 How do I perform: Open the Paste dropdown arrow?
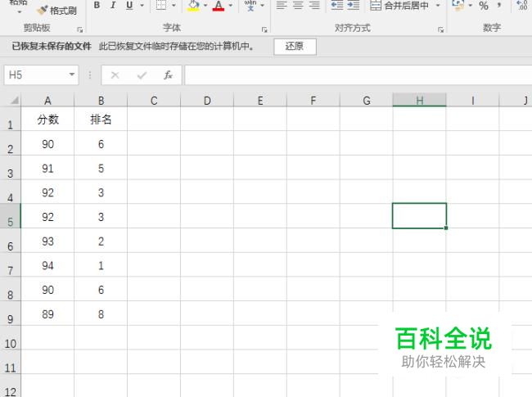tap(20, 12)
